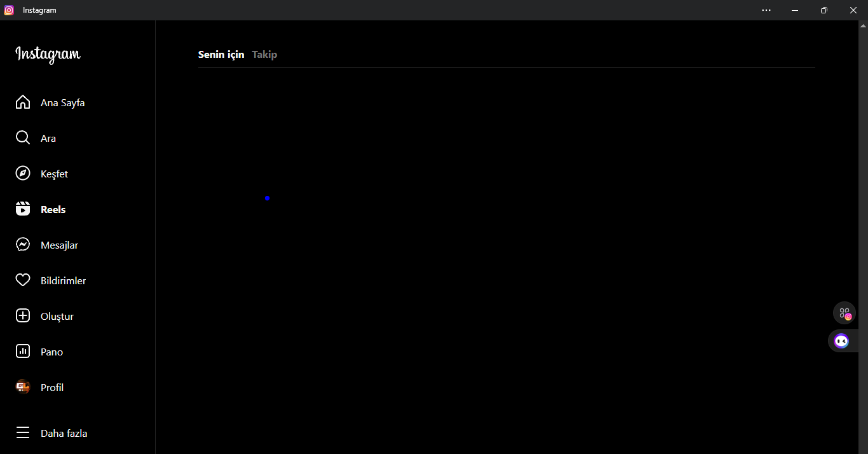Screen dimensions: 868x454
Task: Click the Instagram wordmark logo in sidebar
Action: (48, 55)
